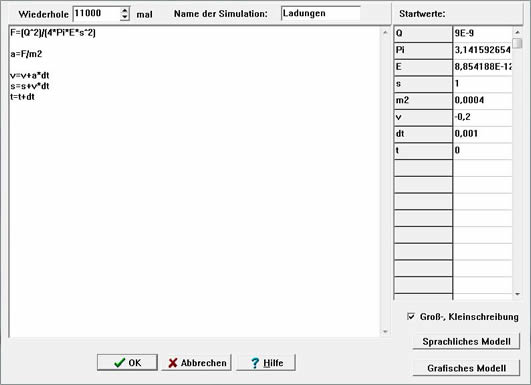Click the equation line F=(Q^2)/(4*Pi*E*s^2)
The height and width of the screenshot is (385, 531).
(x=53, y=33)
